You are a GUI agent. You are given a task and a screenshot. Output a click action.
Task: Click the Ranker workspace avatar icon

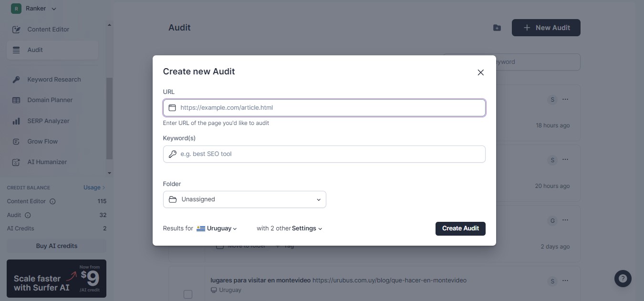pos(16,9)
